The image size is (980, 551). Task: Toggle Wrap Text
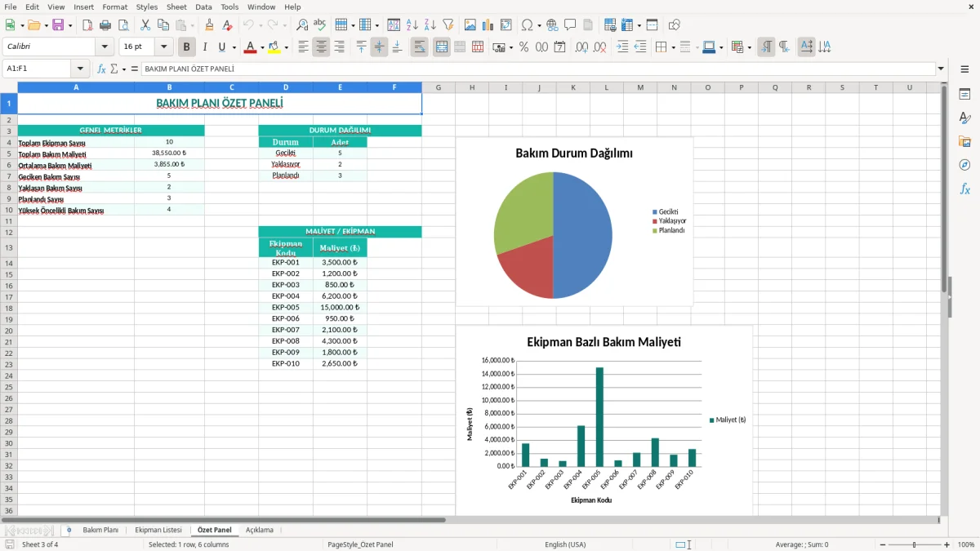tap(419, 47)
